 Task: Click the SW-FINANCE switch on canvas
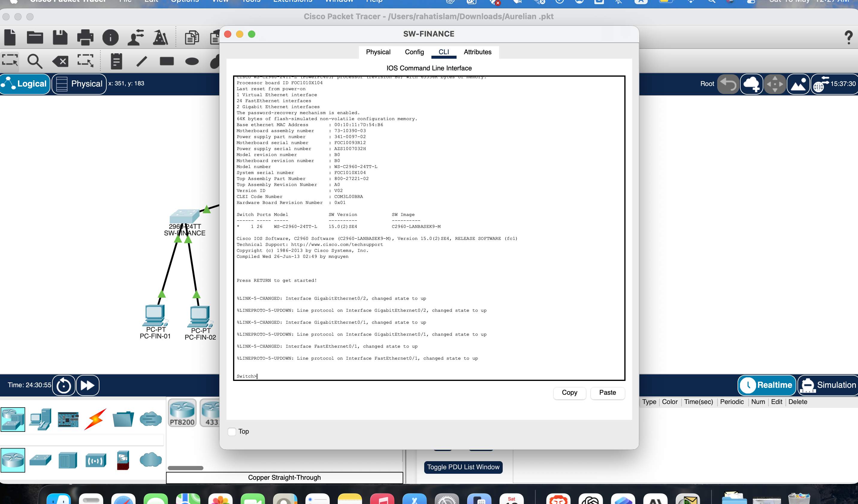[x=185, y=217]
